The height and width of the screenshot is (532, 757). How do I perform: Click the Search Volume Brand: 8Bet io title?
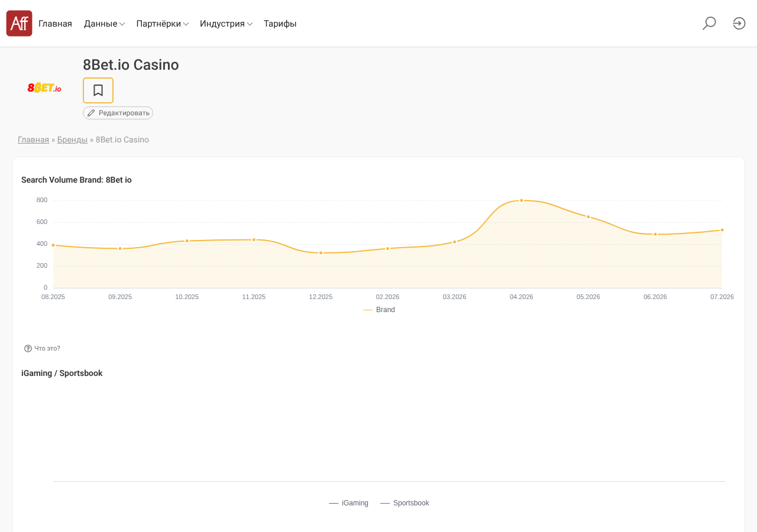coord(76,180)
